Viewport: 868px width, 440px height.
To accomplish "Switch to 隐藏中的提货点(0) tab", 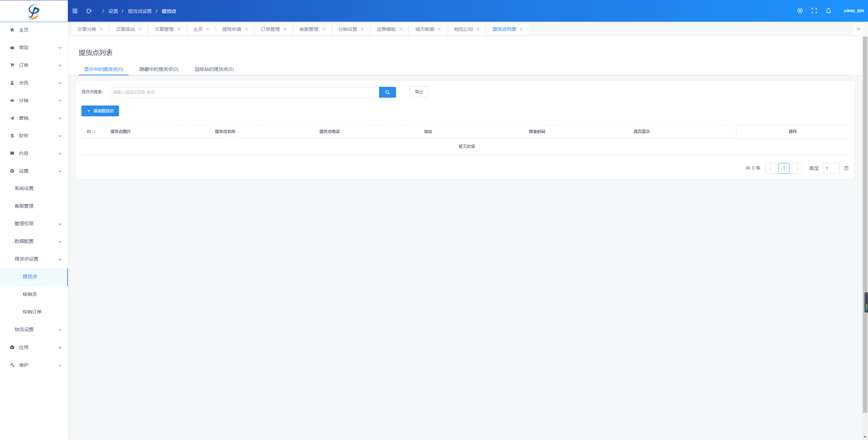I will coord(159,69).
